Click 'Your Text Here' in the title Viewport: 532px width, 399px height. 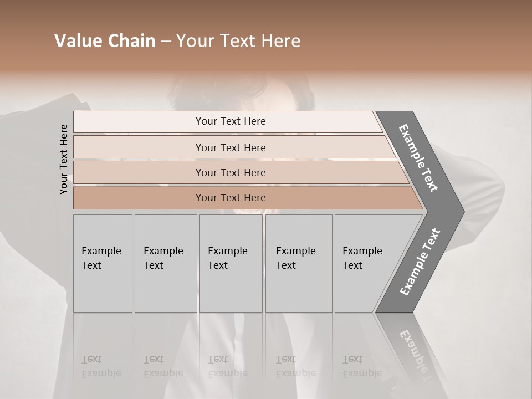click(238, 41)
